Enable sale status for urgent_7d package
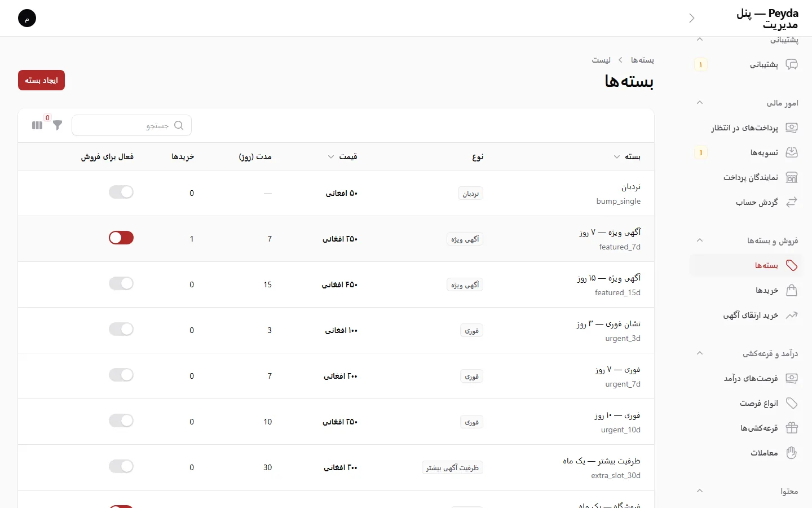The image size is (812, 508). pyautogui.click(x=121, y=375)
